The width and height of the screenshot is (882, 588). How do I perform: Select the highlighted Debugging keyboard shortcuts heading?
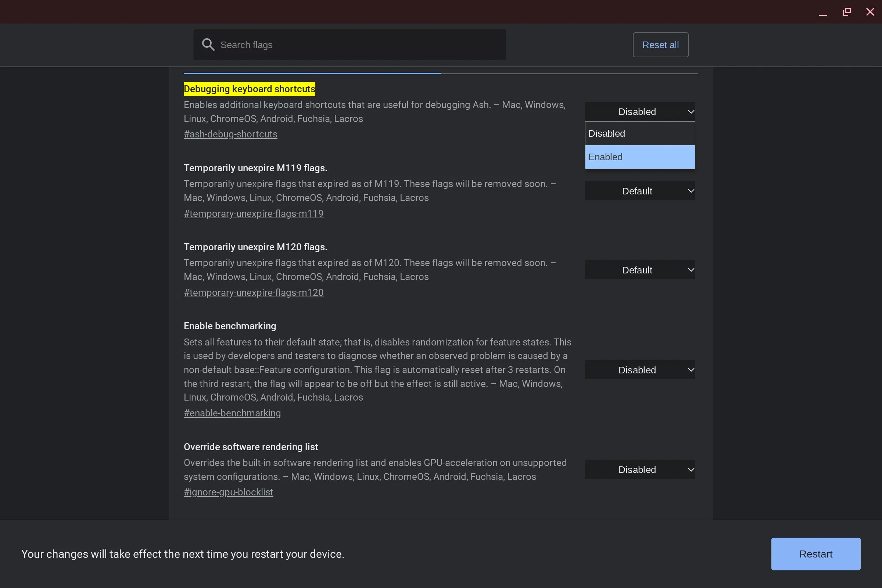249,89
